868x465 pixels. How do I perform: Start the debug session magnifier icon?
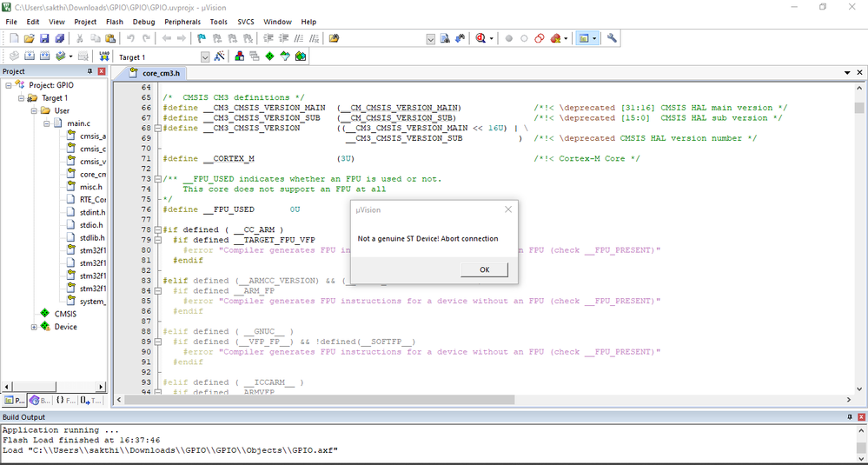[480, 38]
